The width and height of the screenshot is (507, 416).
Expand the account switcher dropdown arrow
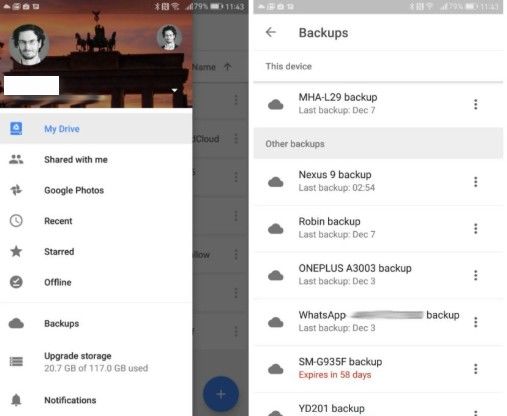click(x=174, y=90)
